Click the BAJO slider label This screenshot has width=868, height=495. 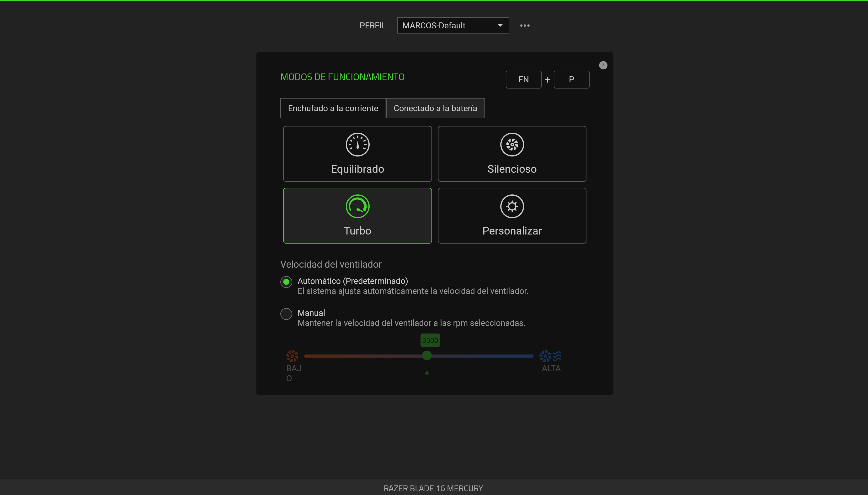coord(294,373)
